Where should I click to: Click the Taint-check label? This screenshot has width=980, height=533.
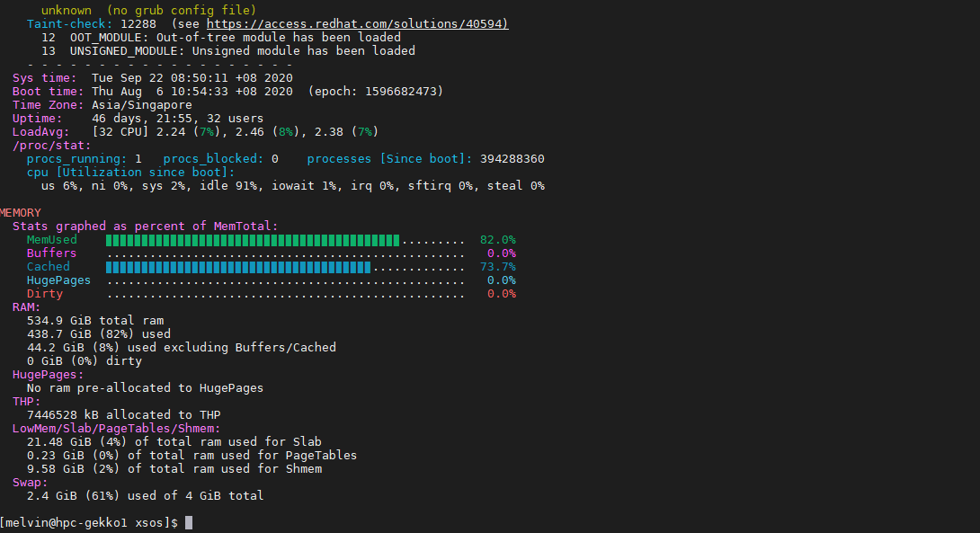coord(69,23)
